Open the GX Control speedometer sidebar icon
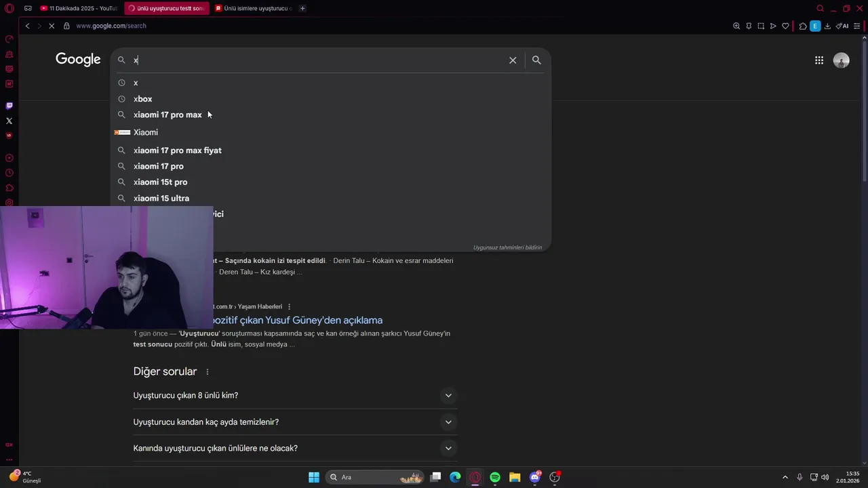The image size is (868, 488). [x=9, y=39]
